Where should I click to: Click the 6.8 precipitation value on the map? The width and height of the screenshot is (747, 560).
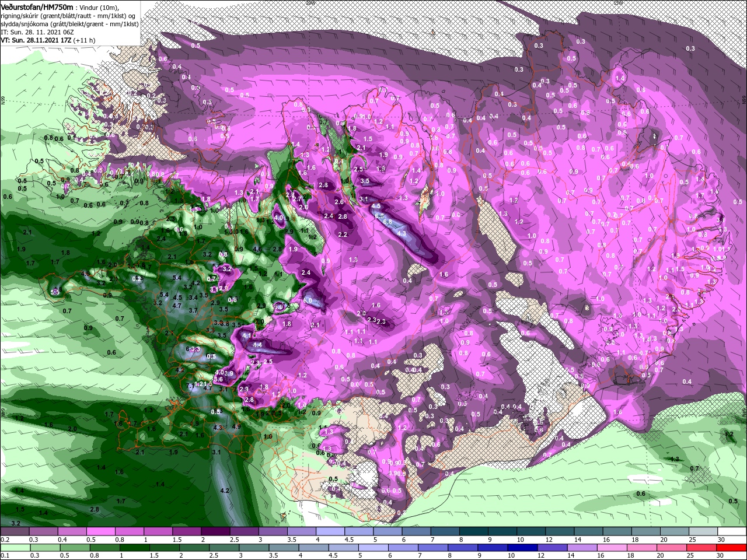387,222
